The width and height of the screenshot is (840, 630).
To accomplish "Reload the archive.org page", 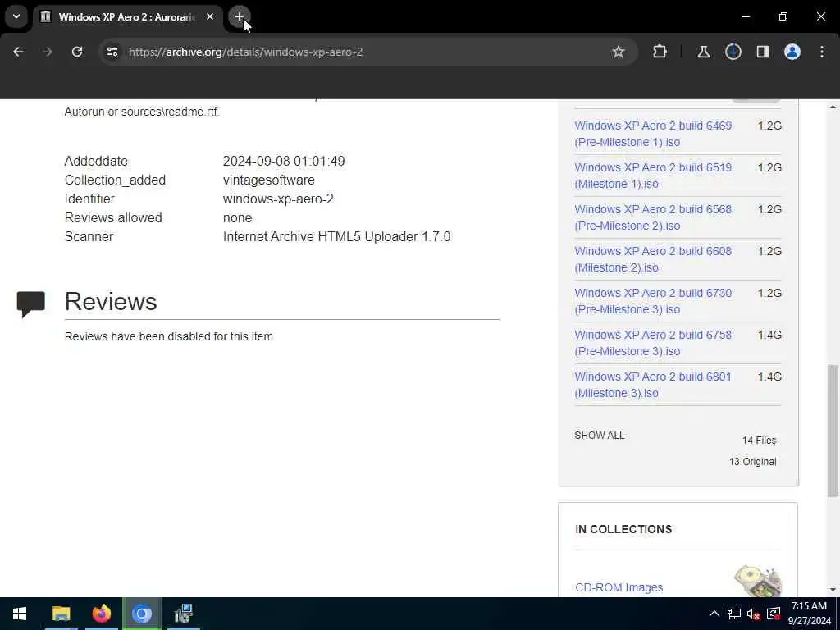I will point(77,52).
